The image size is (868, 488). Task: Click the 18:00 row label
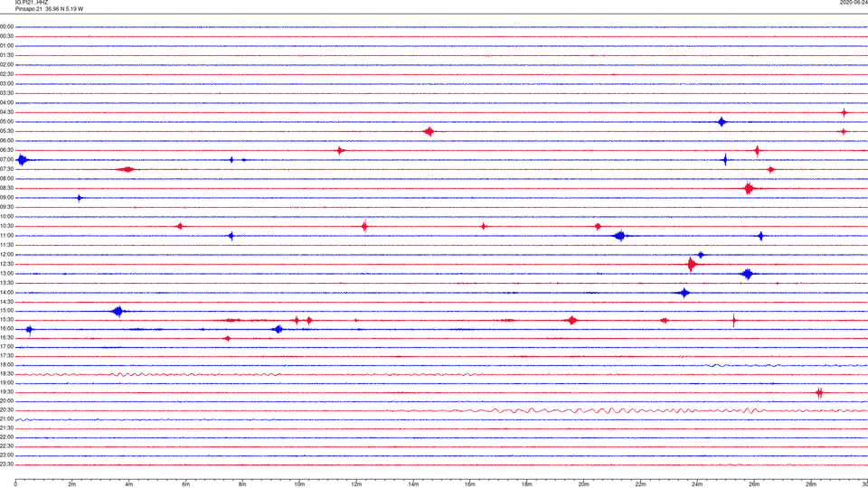pyautogui.click(x=6, y=365)
